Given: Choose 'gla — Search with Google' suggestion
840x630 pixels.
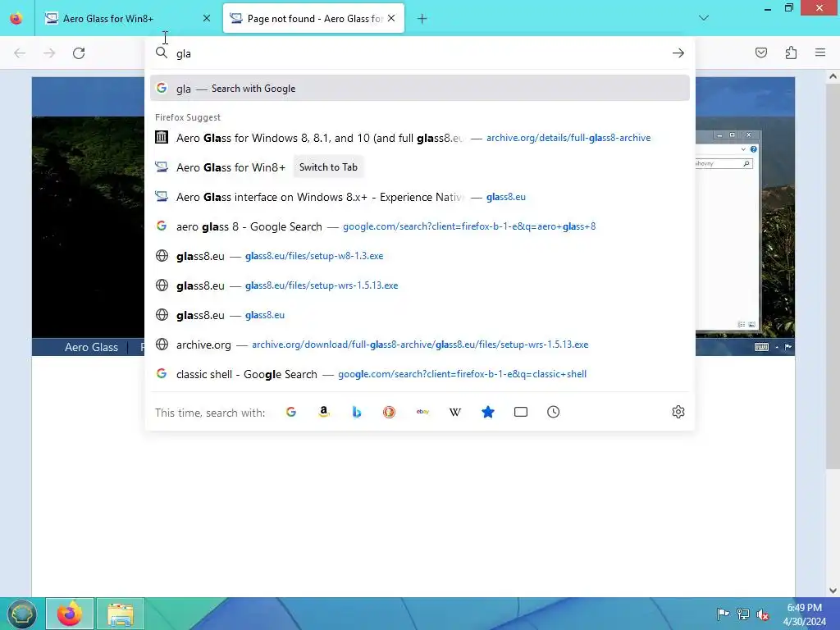Looking at the screenshot, I should pyautogui.click(x=420, y=89).
